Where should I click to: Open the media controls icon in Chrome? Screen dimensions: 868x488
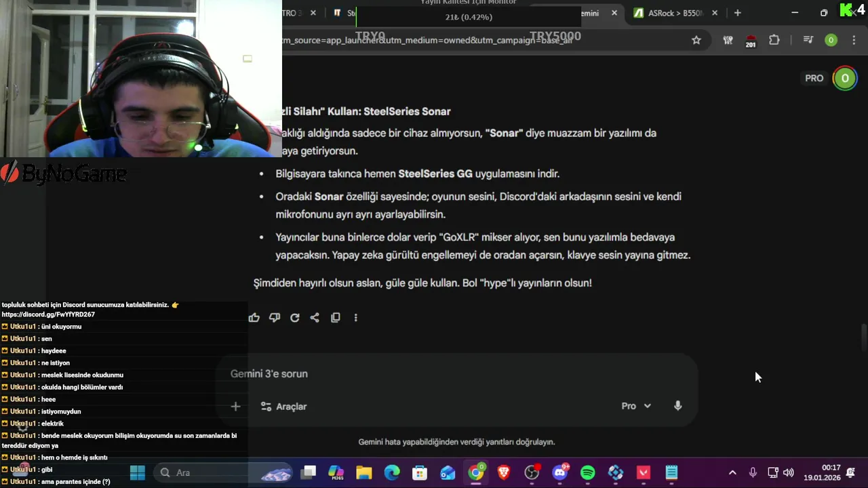coord(808,40)
